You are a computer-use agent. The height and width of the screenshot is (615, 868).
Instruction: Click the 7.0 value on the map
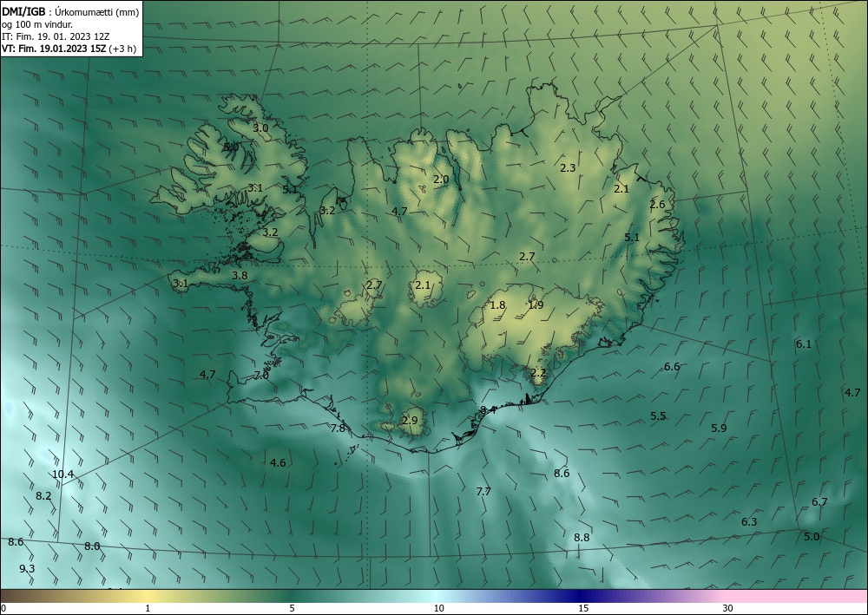pyautogui.click(x=261, y=376)
